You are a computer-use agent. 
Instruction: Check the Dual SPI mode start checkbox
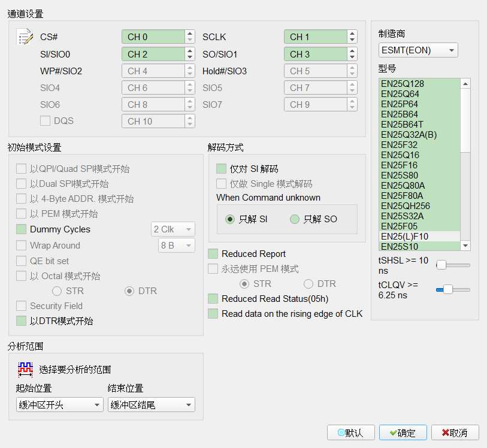pyautogui.click(x=21, y=184)
